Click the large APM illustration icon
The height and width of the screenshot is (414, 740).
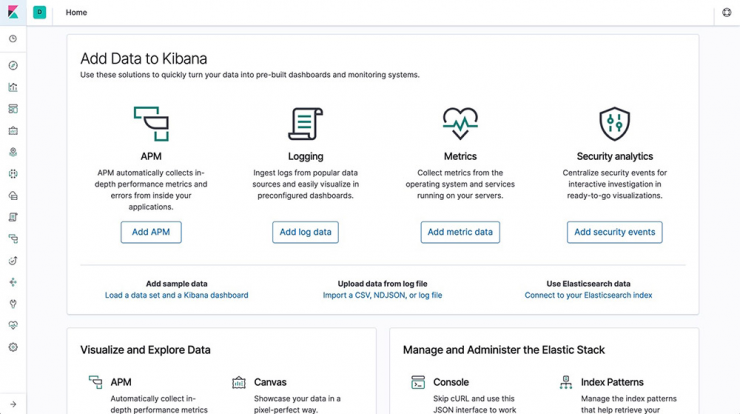pyautogui.click(x=151, y=124)
